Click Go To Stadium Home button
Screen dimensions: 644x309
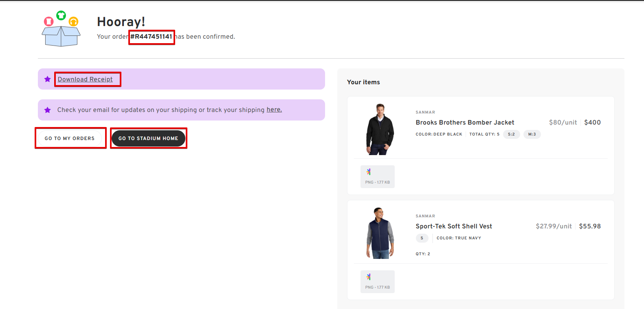[x=148, y=138]
